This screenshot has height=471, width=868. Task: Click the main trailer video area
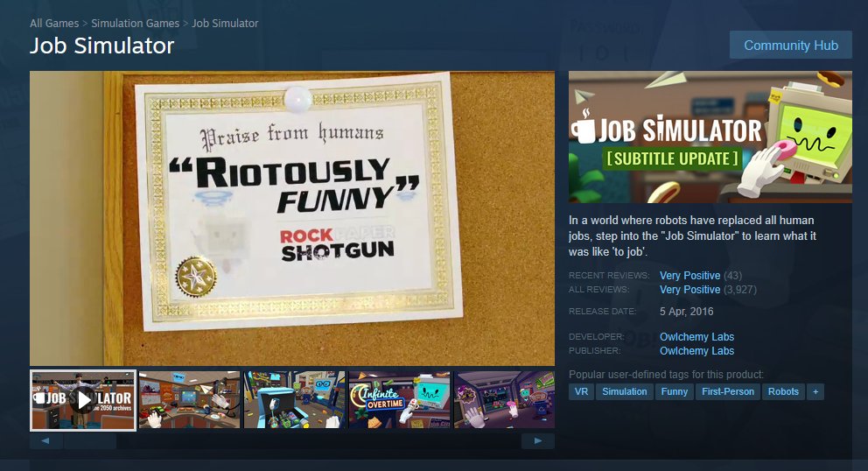[292, 218]
